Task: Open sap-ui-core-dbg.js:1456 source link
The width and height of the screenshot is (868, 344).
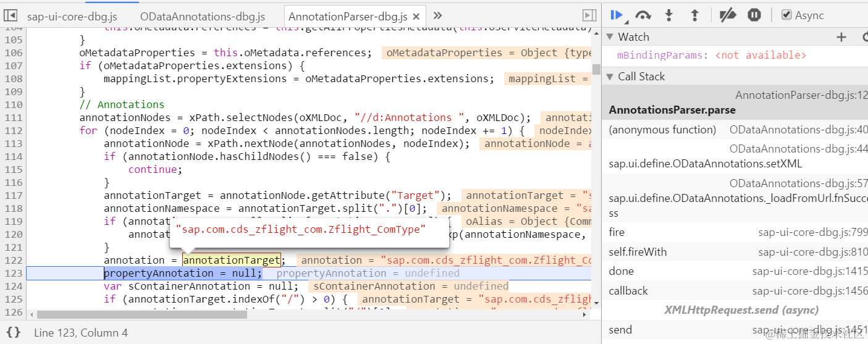Action: (810, 291)
